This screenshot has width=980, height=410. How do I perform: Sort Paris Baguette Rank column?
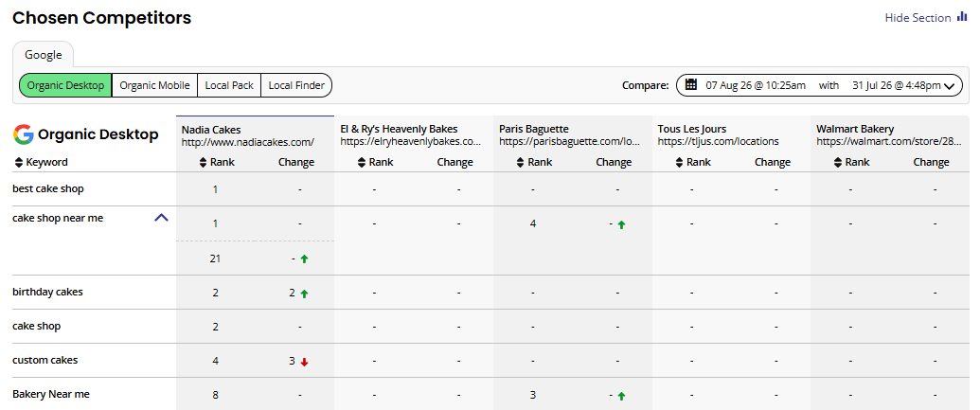tap(533, 163)
